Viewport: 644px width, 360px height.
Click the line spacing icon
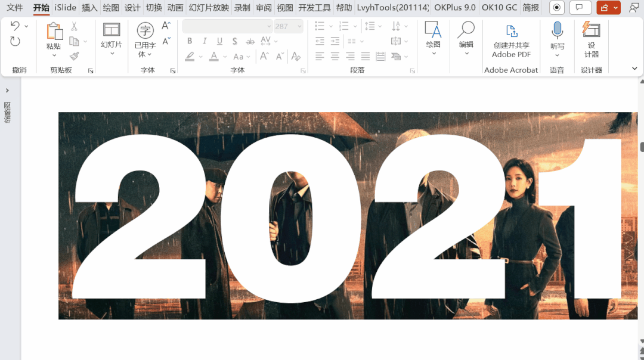370,26
